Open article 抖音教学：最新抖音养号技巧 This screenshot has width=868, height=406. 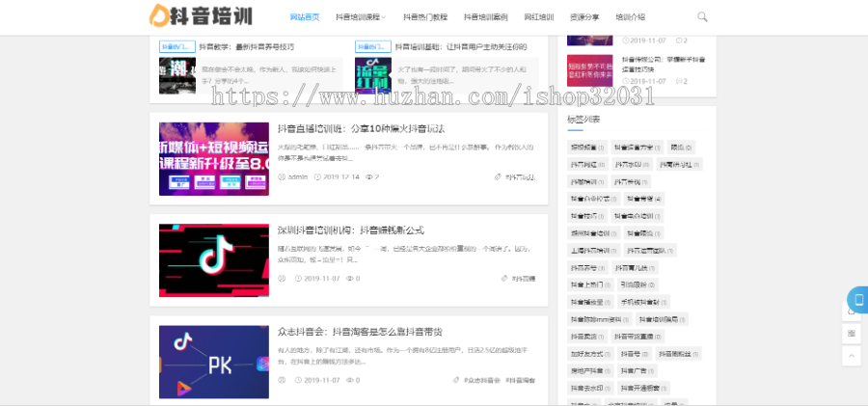pos(246,46)
